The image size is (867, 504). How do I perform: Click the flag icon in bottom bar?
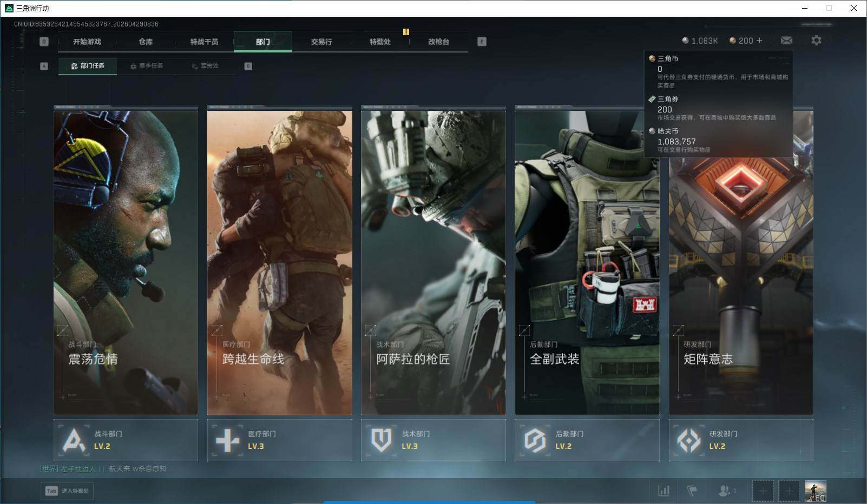coord(692,490)
